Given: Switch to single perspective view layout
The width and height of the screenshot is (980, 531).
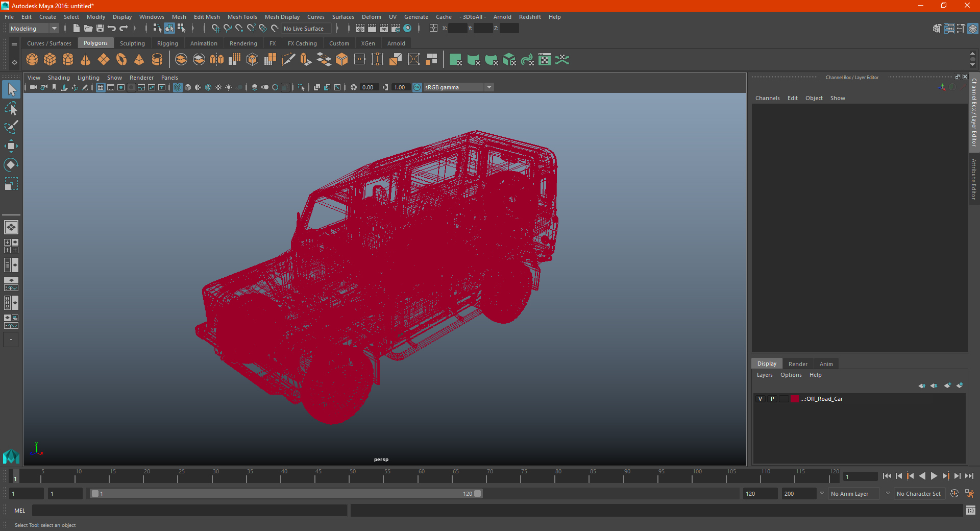Looking at the screenshot, I should pos(11,227).
